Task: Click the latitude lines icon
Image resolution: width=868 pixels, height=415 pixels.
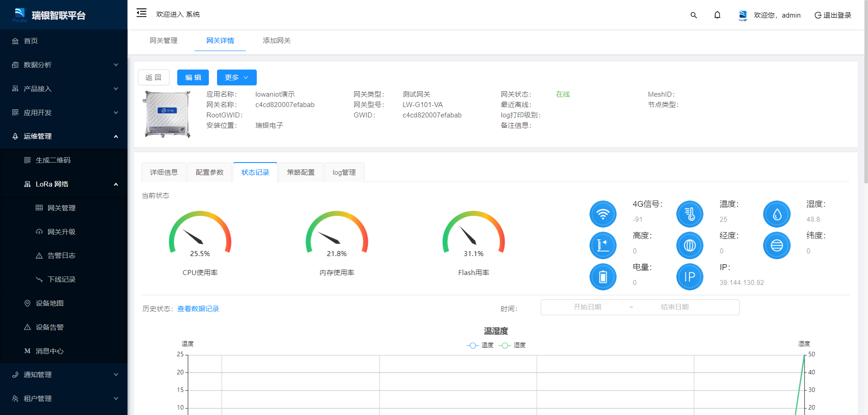Action: (777, 245)
